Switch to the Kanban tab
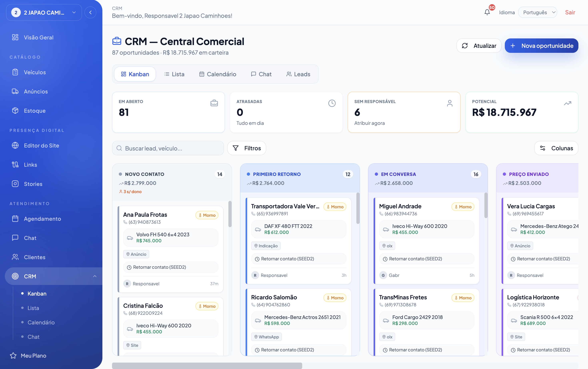Screen dimensions: 588x369 135,74
